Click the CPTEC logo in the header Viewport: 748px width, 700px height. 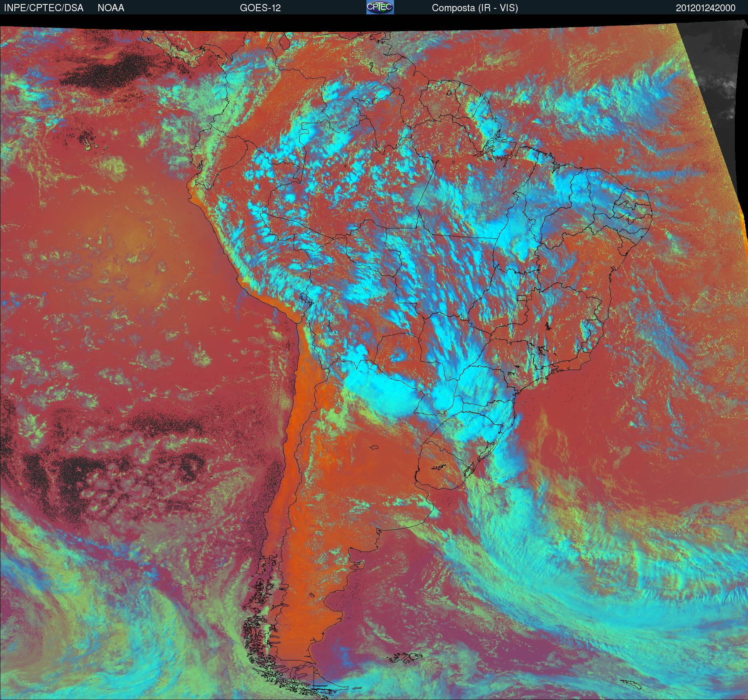pos(380,7)
